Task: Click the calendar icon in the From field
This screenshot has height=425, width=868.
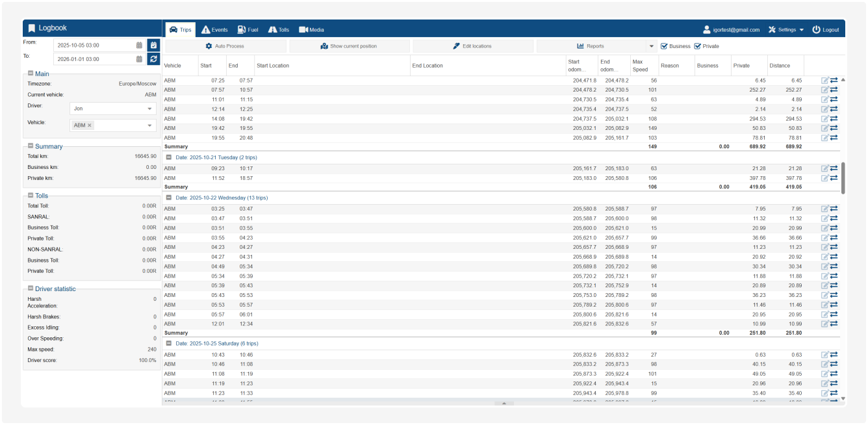Action: [139, 45]
